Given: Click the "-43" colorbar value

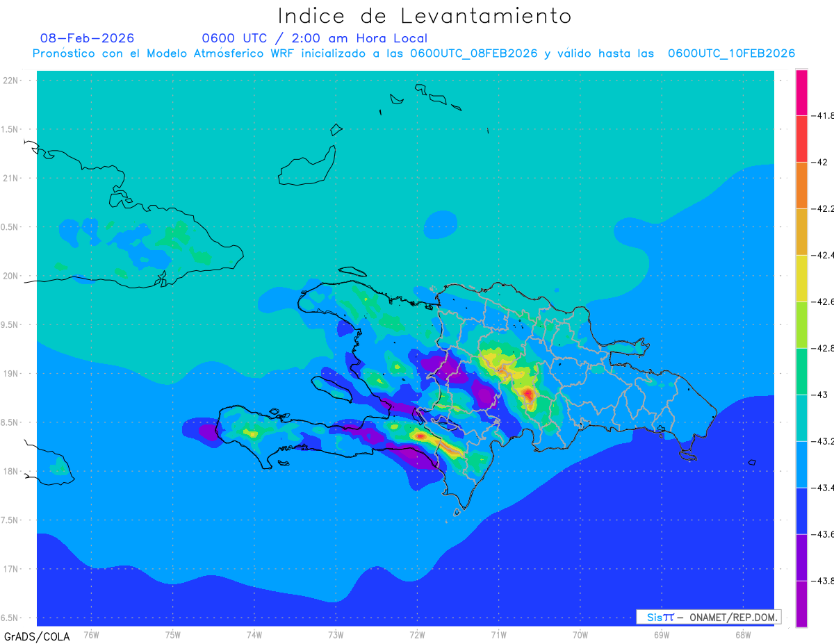Looking at the screenshot, I should coord(821,395).
